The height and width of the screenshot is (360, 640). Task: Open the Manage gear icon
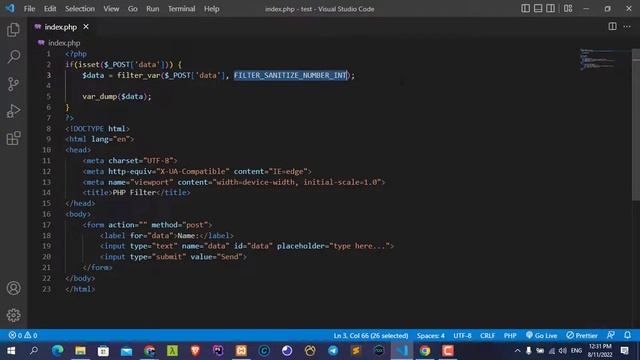tap(13, 315)
